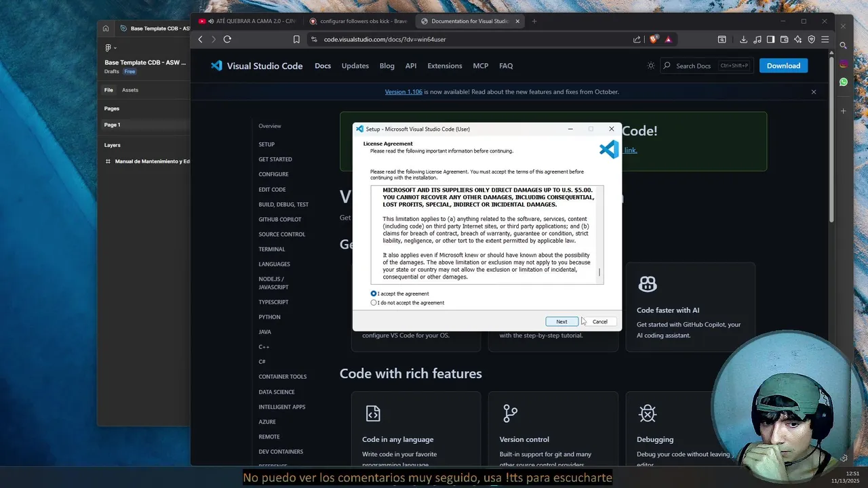The image size is (868, 488).
Task: Click the Visual Studio Code logo in site header
Action: 216,66
